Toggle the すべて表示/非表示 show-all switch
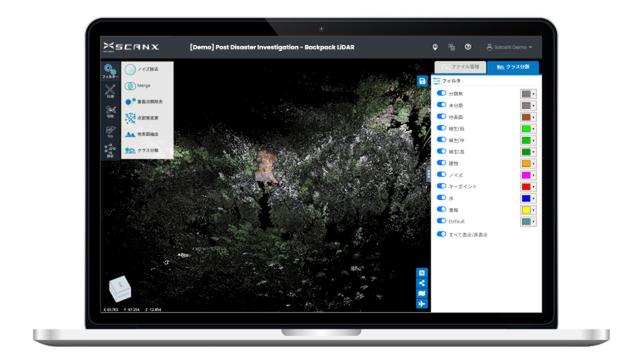The image size is (634, 362). click(x=442, y=234)
